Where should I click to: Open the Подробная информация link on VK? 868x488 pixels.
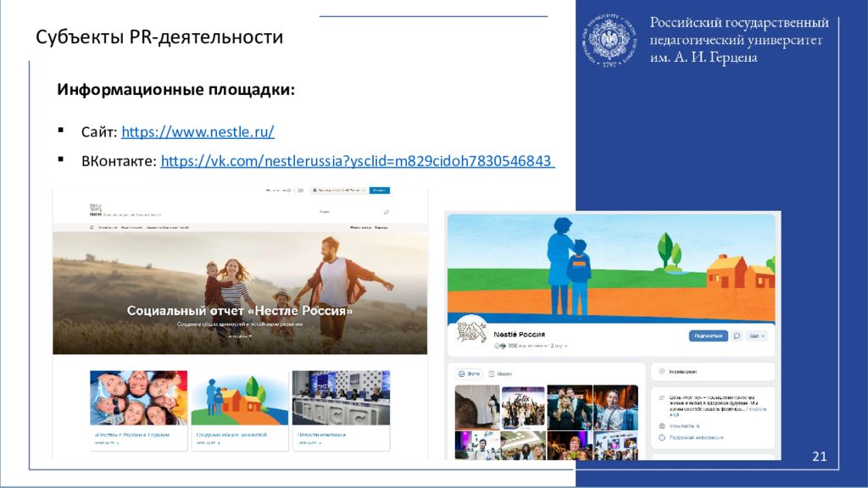click(x=697, y=438)
